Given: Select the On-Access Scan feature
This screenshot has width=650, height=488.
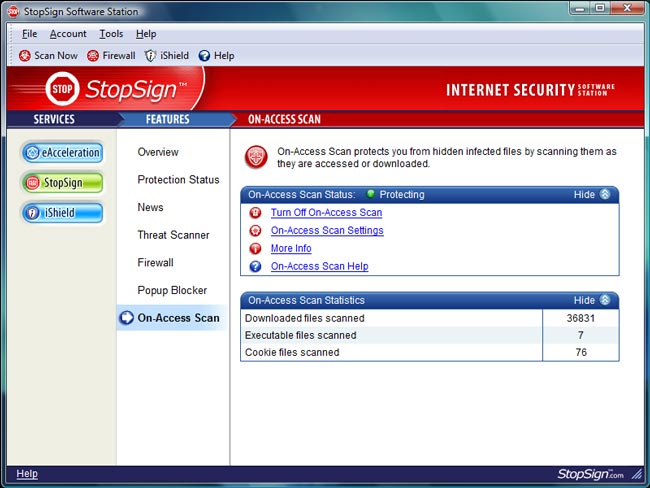Looking at the screenshot, I should (172, 318).
